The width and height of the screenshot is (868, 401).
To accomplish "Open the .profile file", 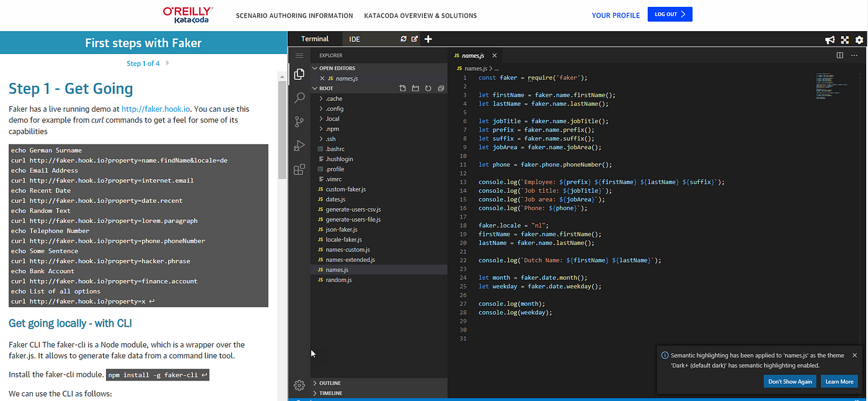I will (335, 169).
